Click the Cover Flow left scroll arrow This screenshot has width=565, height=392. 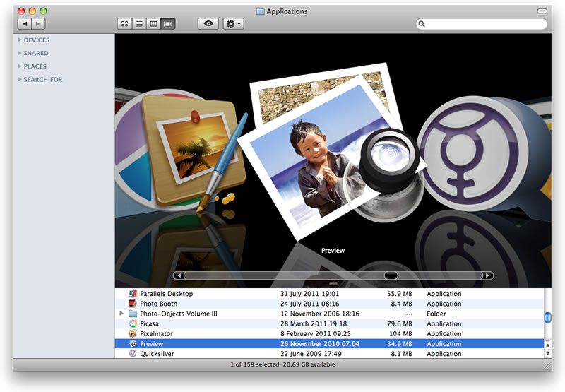179,275
